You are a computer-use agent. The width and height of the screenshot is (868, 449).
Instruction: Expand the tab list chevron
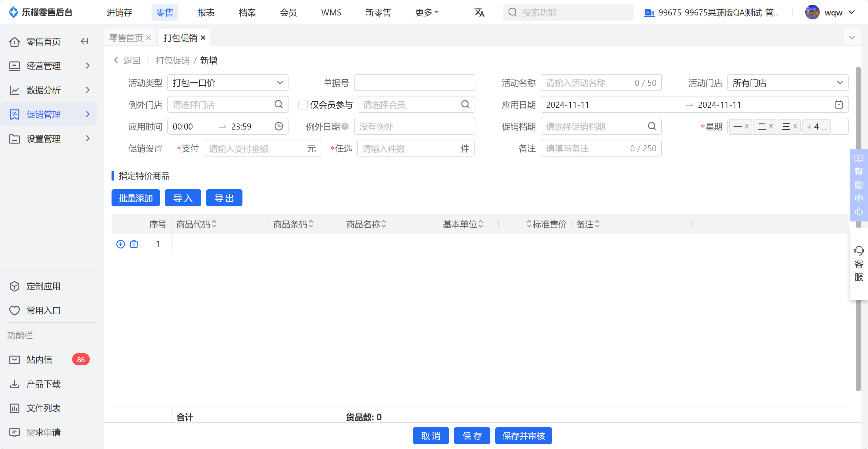(x=852, y=37)
